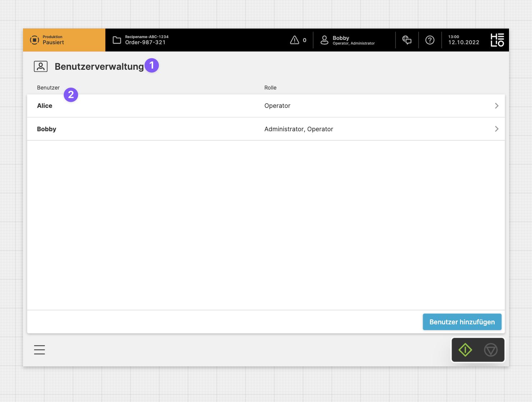Image resolution: width=532 pixels, height=402 pixels.
Task: Click the HELIO logo
Action: point(497,40)
